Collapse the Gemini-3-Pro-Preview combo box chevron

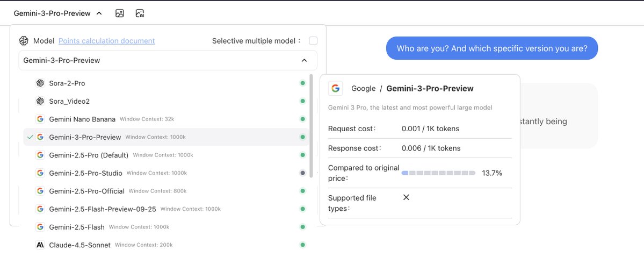[x=305, y=60]
